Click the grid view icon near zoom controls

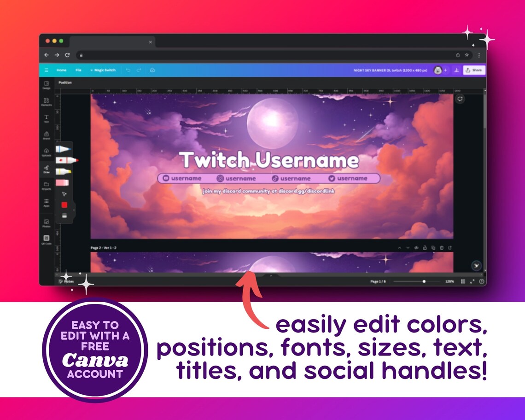[464, 281]
